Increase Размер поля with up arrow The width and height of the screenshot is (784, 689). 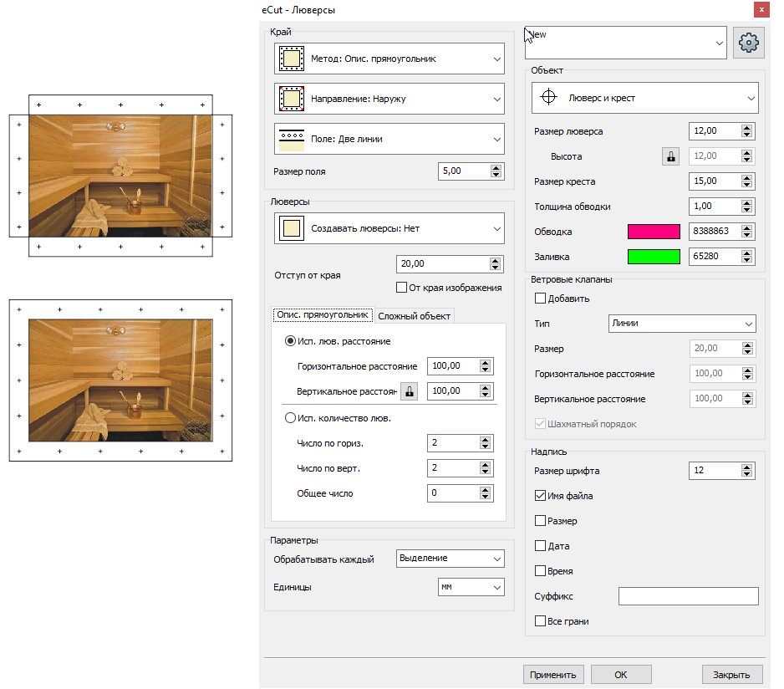(x=496, y=168)
